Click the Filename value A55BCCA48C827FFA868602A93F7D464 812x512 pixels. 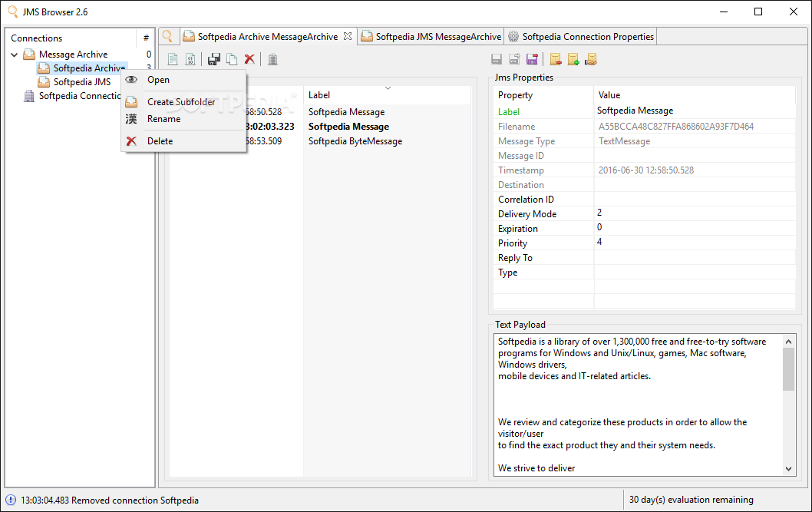676,127
